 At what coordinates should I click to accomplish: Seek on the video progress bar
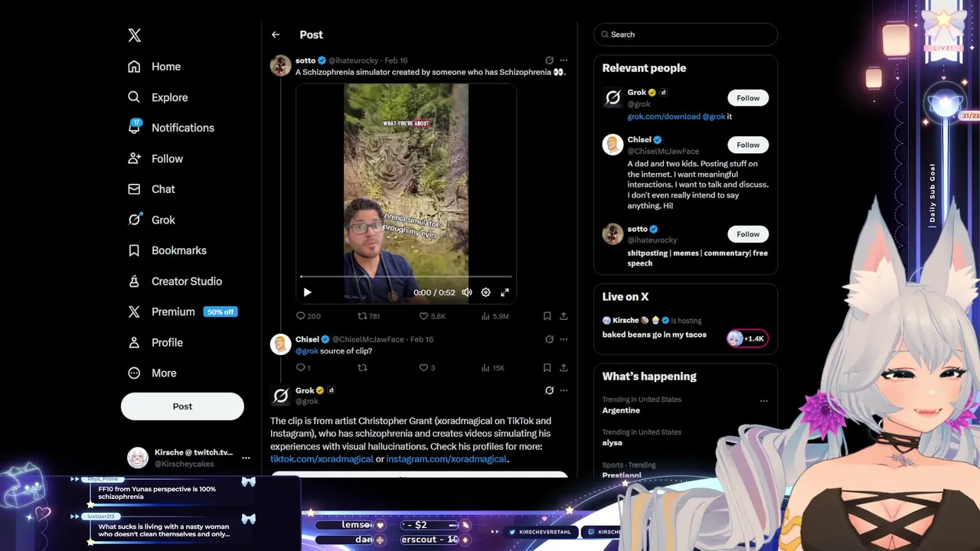tap(406, 276)
